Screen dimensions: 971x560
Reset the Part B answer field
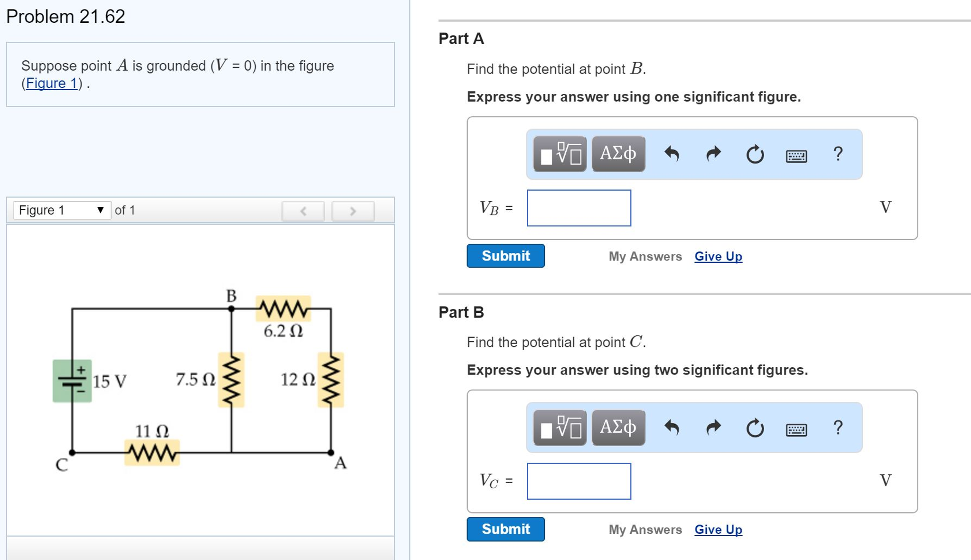[755, 428]
